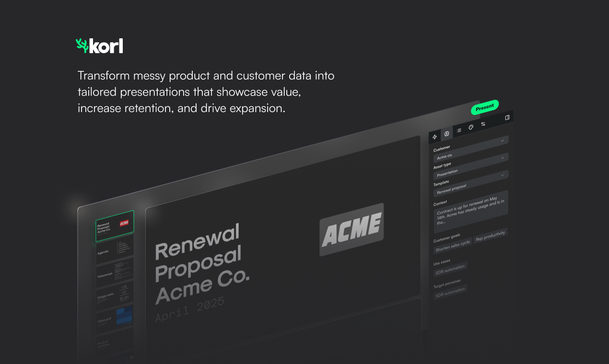Open the Asset type dropdown showing Presentation
Screen dimensions: 609x364
click(x=470, y=165)
